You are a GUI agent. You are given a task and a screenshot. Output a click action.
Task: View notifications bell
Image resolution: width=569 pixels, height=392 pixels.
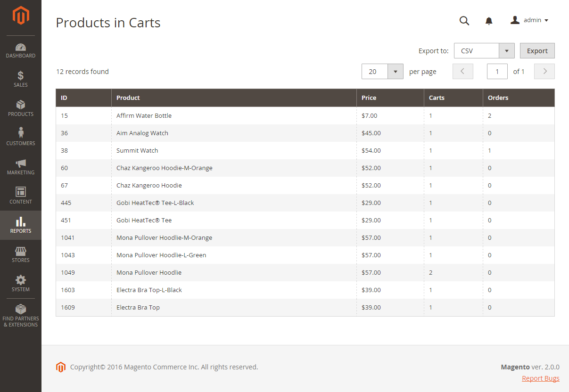pos(489,21)
